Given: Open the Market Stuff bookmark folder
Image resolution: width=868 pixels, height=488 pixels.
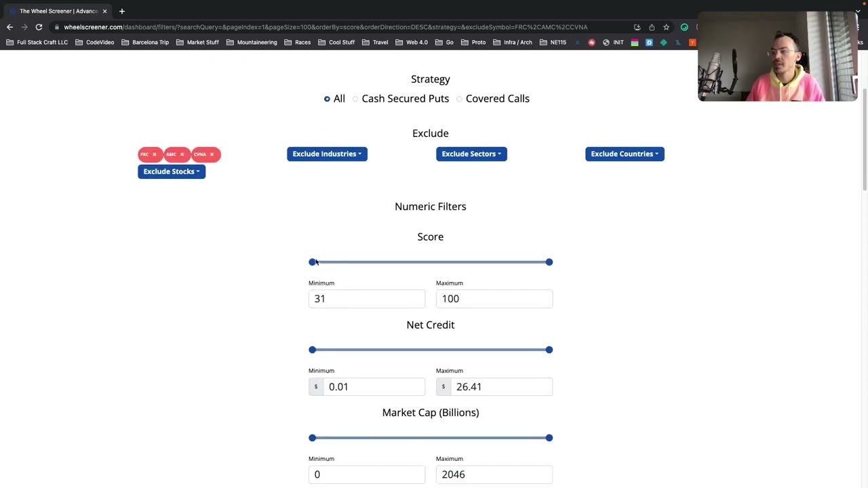Looking at the screenshot, I should 197,42.
